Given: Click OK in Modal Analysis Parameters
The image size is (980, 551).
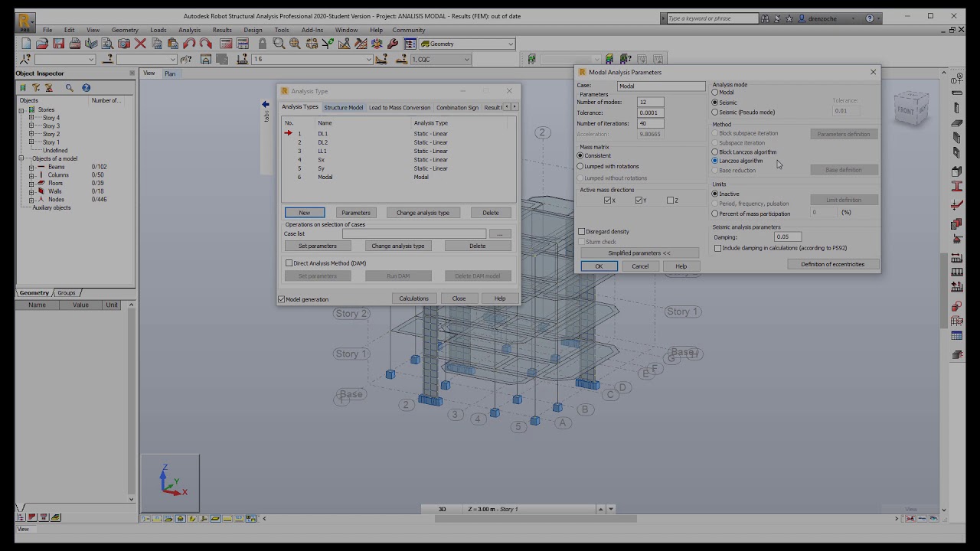Looking at the screenshot, I should click(599, 266).
